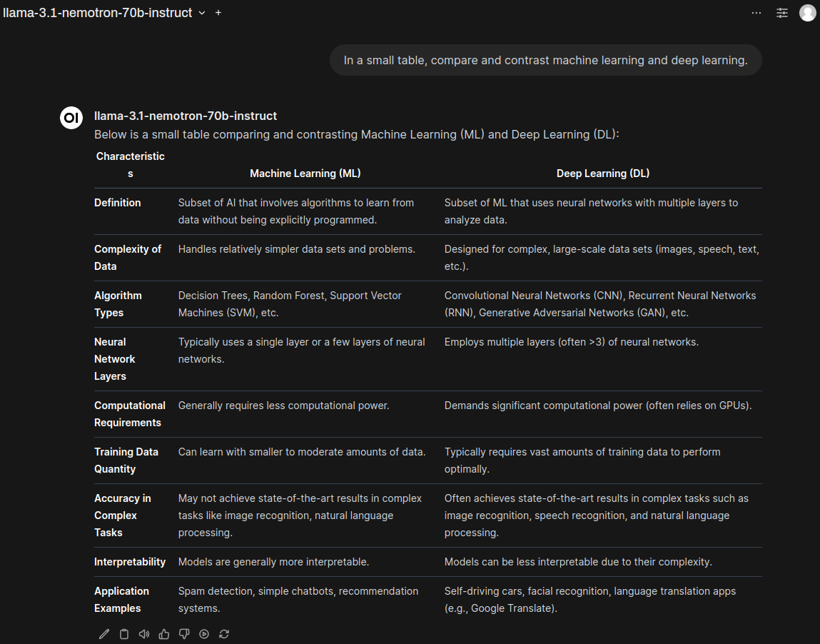Viewport: 820px width, 644px height.
Task: Give the response a thumbs down
Action: click(x=184, y=633)
